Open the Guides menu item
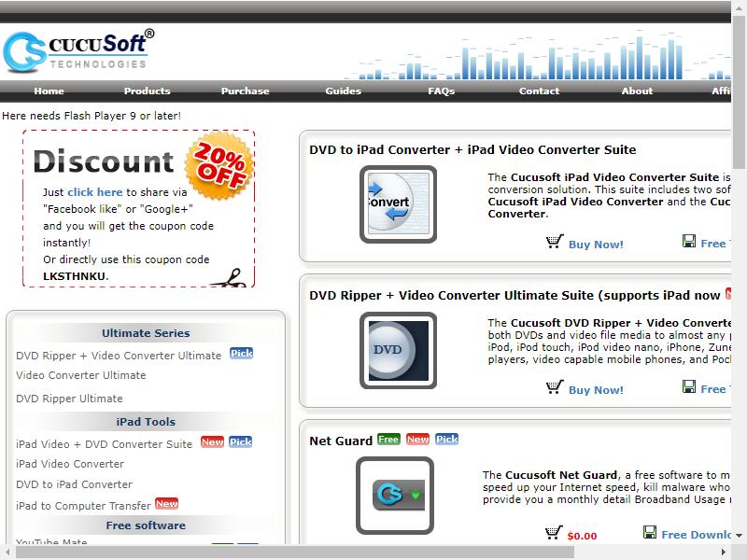The width and height of the screenshot is (747, 560). click(x=343, y=91)
